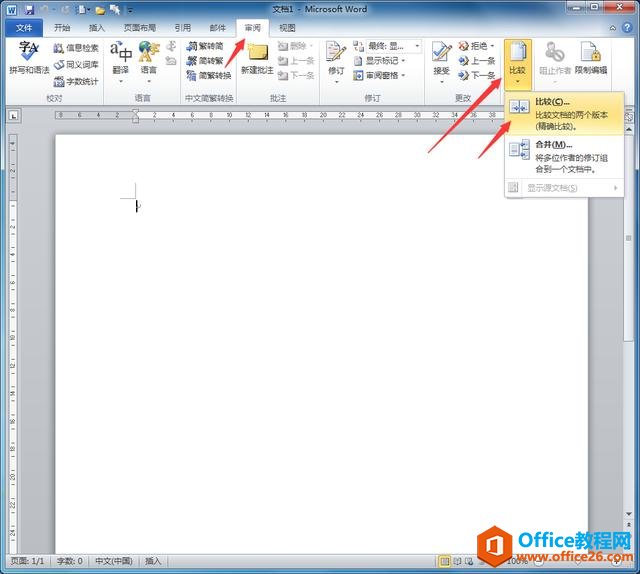Open the File (文件) tab
Image resolution: width=640 pixels, height=574 pixels.
(x=24, y=28)
